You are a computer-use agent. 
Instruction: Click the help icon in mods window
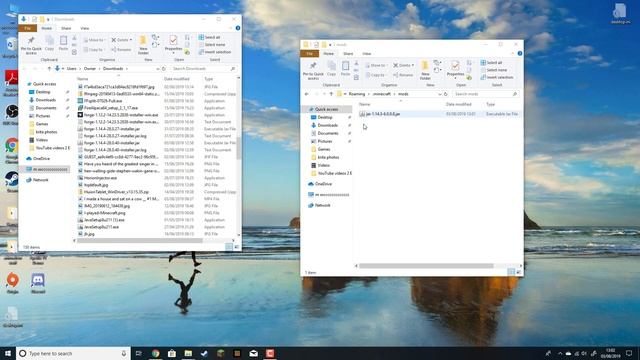click(x=520, y=53)
